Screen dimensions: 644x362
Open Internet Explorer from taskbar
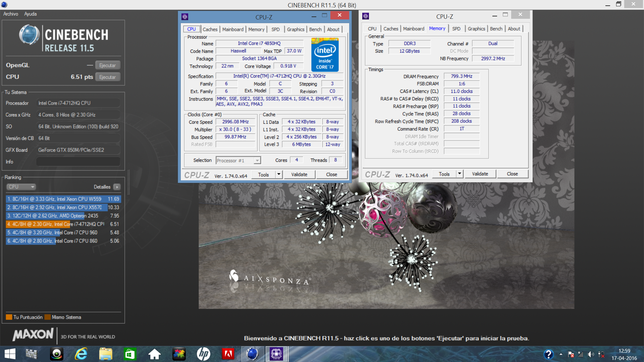(81, 354)
